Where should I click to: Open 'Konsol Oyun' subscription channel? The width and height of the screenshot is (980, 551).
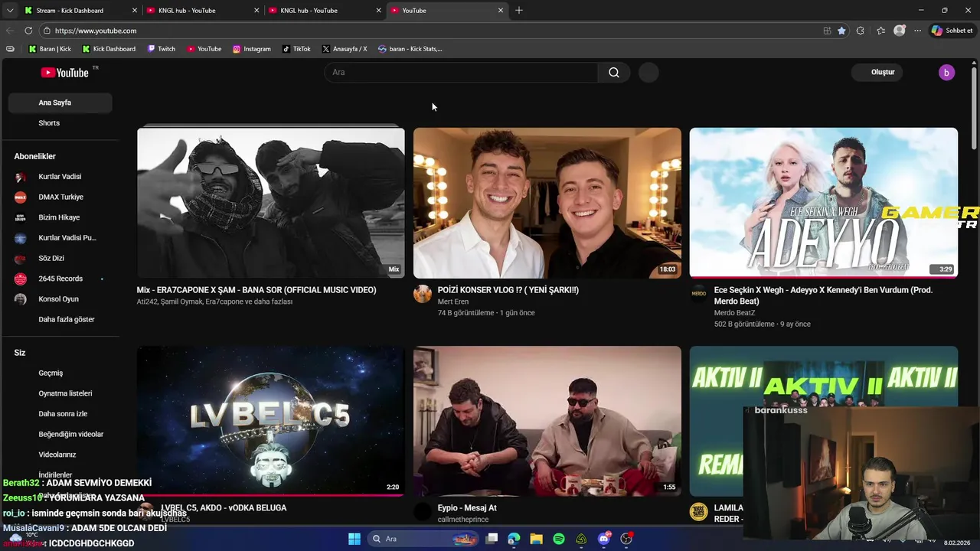[60, 299]
